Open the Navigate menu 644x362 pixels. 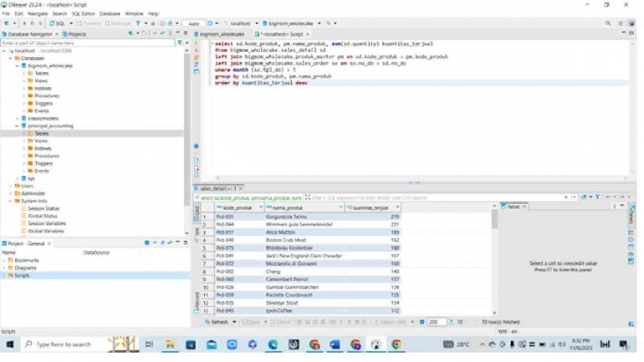click(38, 13)
